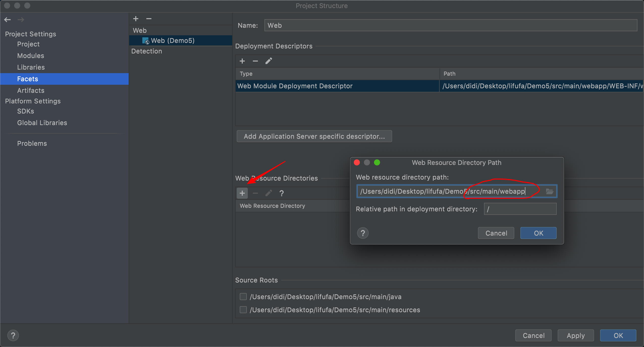The image size is (644, 347).
Task: Open the SDKs platform settings
Action: [25, 111]
